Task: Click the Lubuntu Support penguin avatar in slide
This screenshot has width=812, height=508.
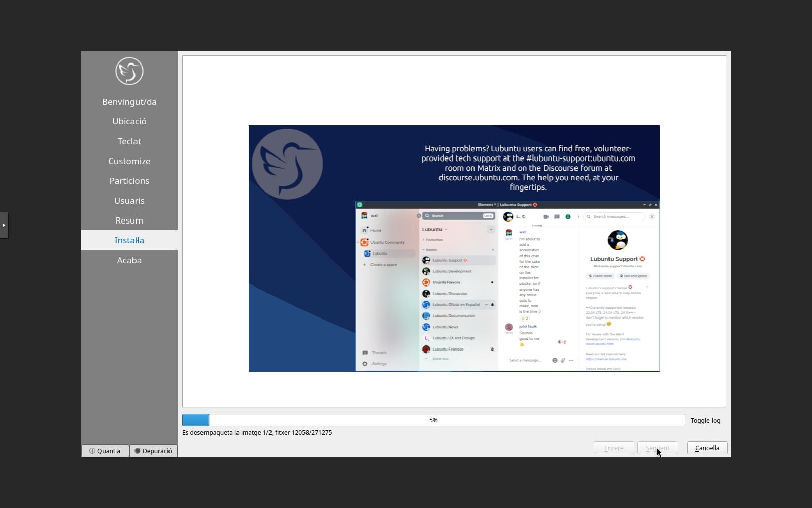Action: tap(618, 240)
